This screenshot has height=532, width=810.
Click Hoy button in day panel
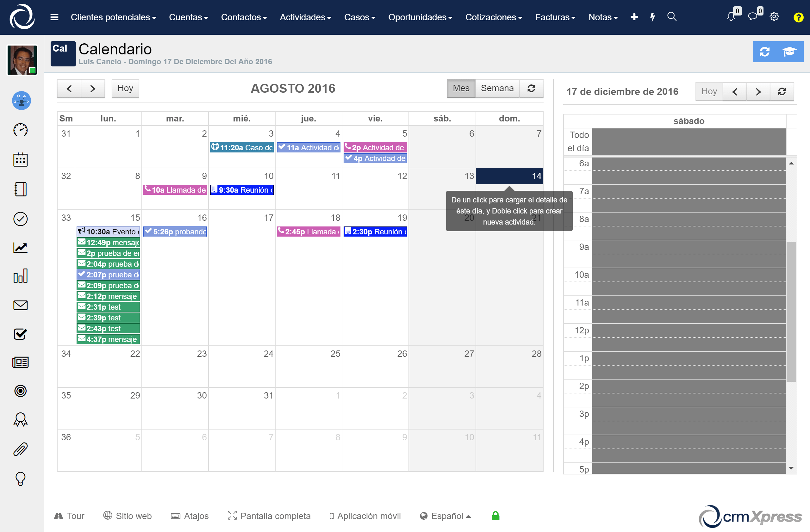tap(709, 91)
